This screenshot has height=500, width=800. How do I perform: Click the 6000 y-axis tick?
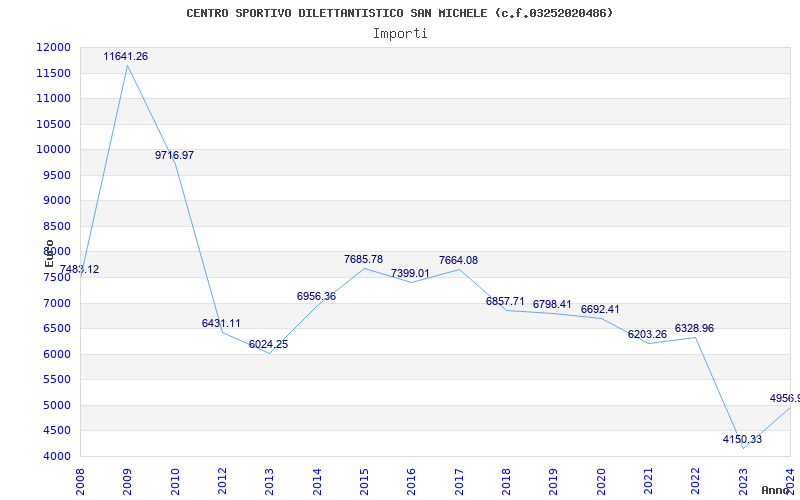(56, 355)
